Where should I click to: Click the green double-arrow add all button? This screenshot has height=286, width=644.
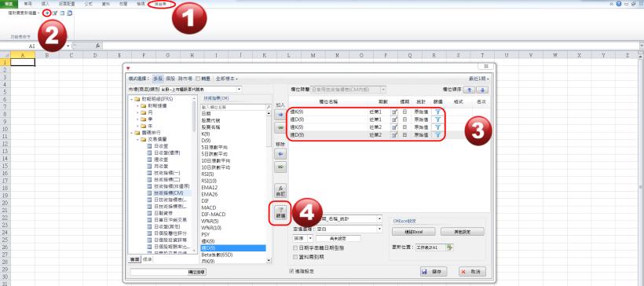click(280, 128)
